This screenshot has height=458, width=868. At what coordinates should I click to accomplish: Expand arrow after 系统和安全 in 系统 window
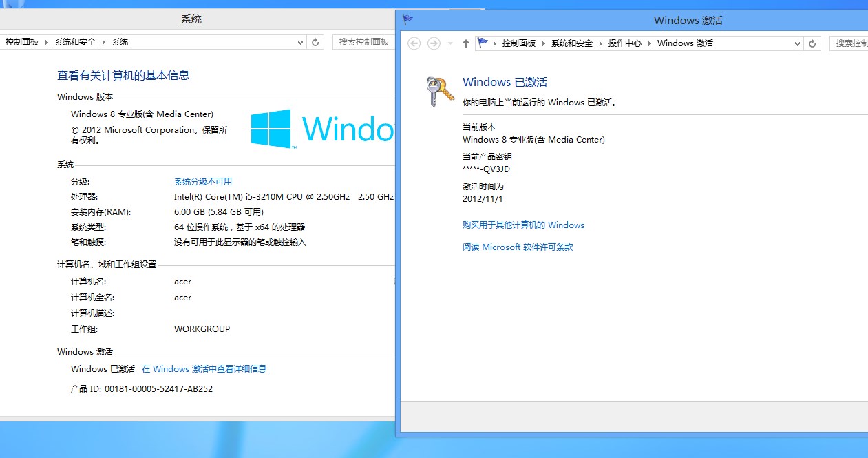point(104,42)
